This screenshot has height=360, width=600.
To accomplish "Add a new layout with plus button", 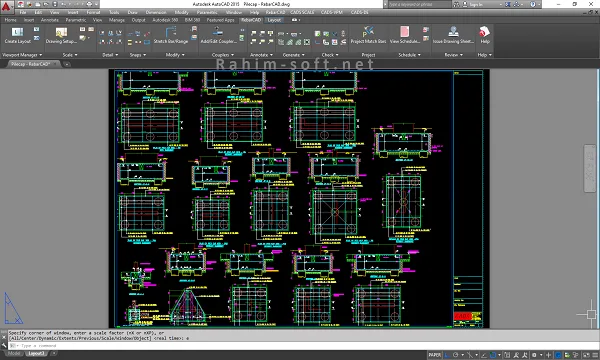I will [54, 353].
